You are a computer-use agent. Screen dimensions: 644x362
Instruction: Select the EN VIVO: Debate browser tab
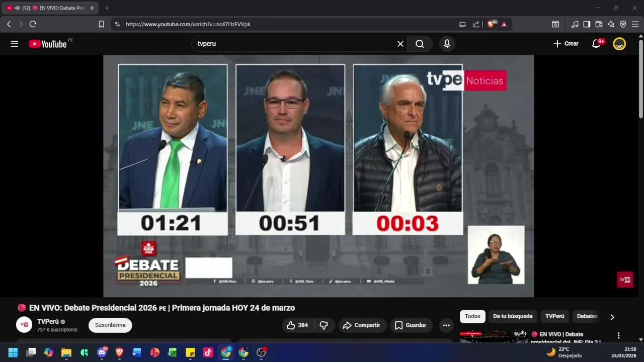(x=50, y=8)
